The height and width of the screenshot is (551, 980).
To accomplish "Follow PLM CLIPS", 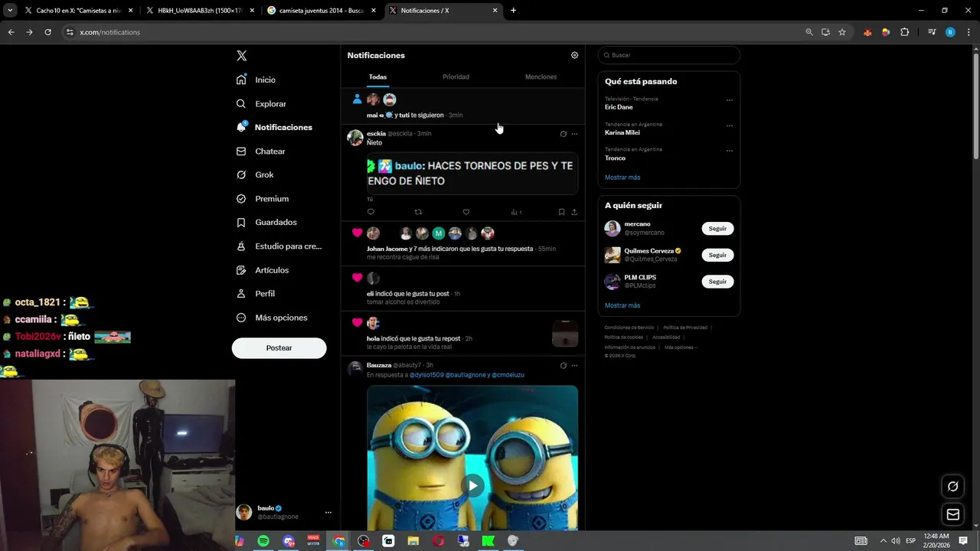I will pos(717,282).
